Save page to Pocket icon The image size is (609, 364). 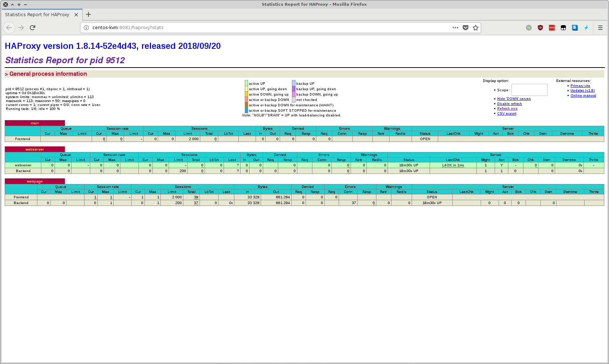click(x=466, y=28)
